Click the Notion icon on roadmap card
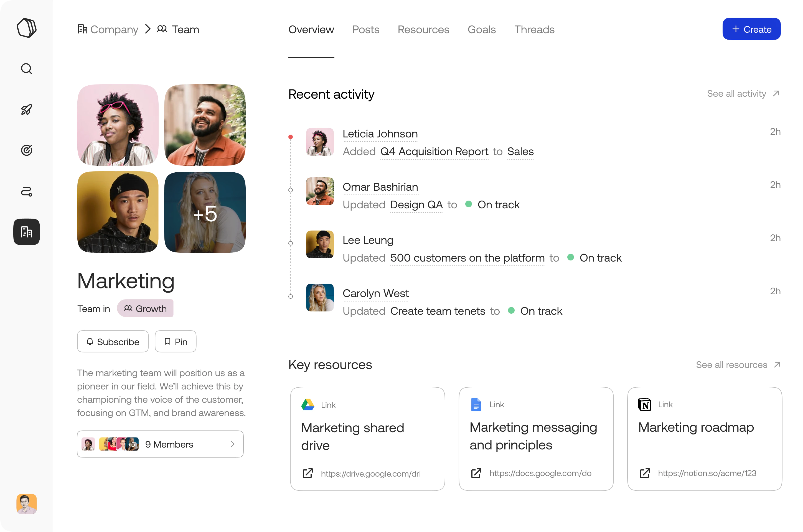Screen dimensions: 803x532 point(644,405)
